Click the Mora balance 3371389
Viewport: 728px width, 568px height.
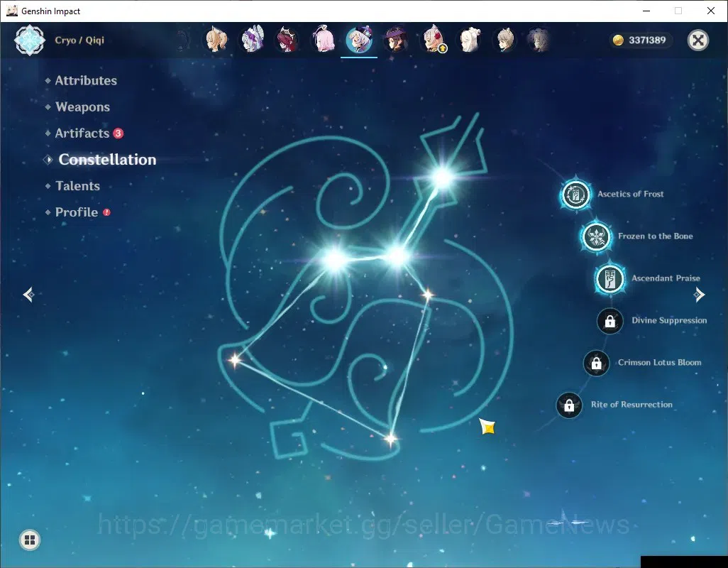point(647,40)
